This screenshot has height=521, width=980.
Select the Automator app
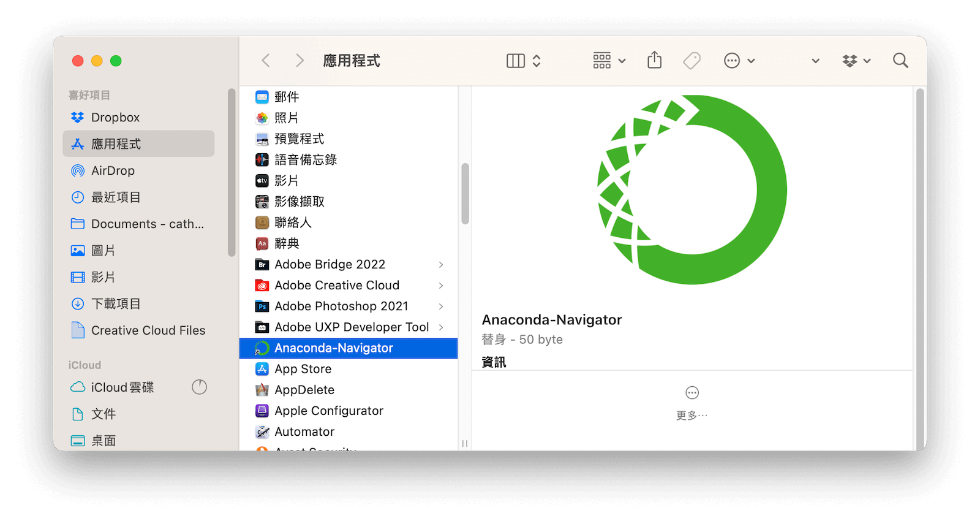(349, 432)
